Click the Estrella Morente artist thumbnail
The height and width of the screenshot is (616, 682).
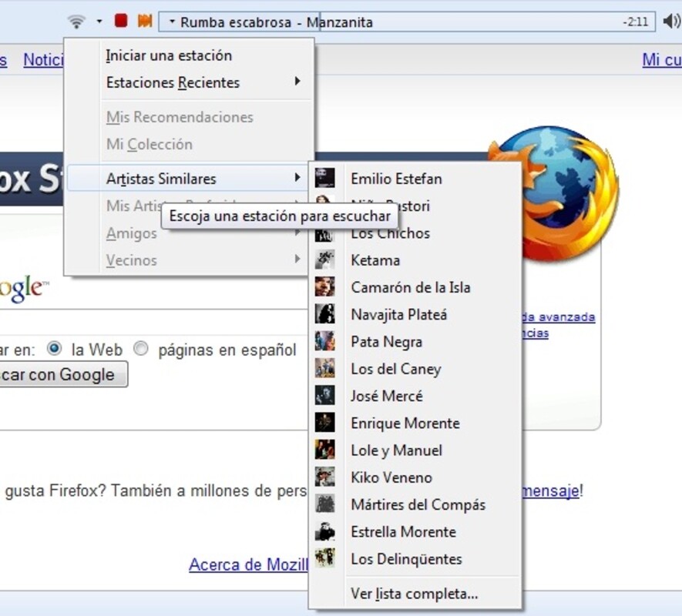(x=325, y=531)
